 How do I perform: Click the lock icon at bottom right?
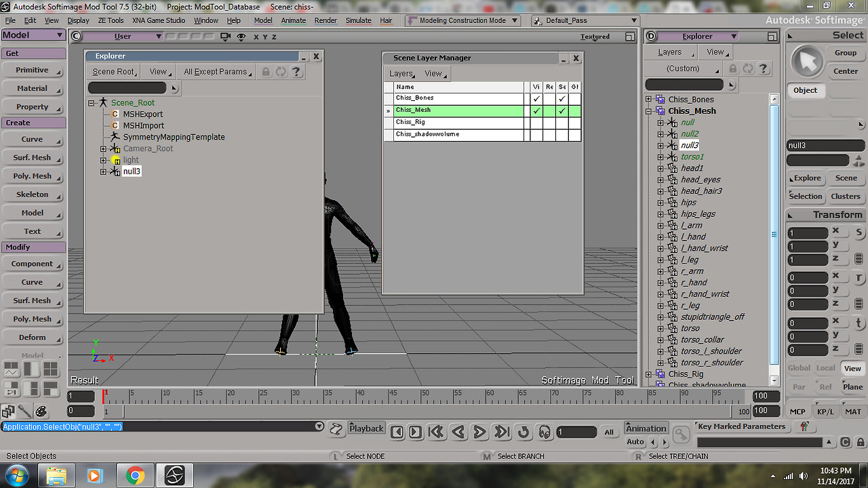(859, 443)
